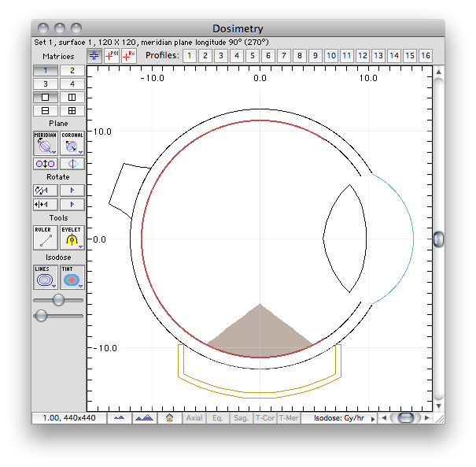Click the vertical scrollbar down arrow
The image size is (476, 467).
pos(438,406)
